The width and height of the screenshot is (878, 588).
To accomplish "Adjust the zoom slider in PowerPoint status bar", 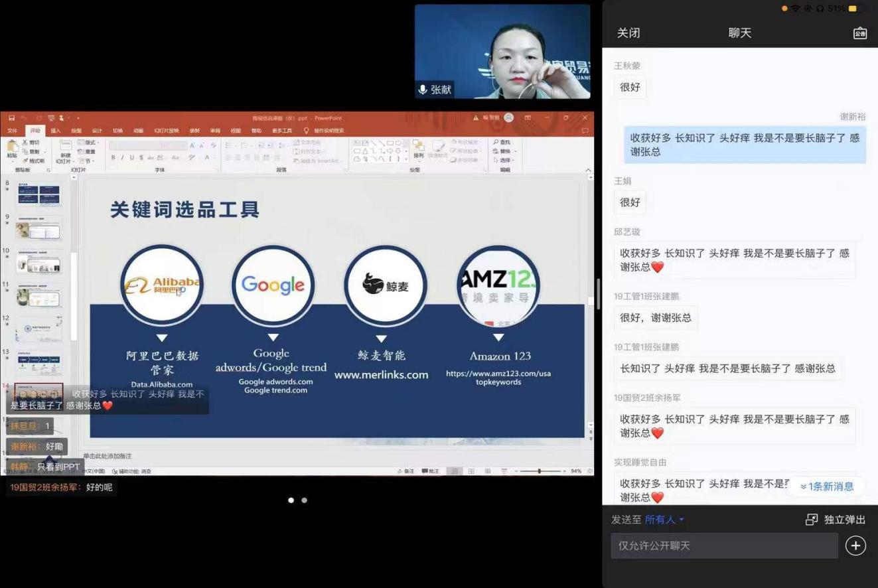I will click(x=539, y=471).
